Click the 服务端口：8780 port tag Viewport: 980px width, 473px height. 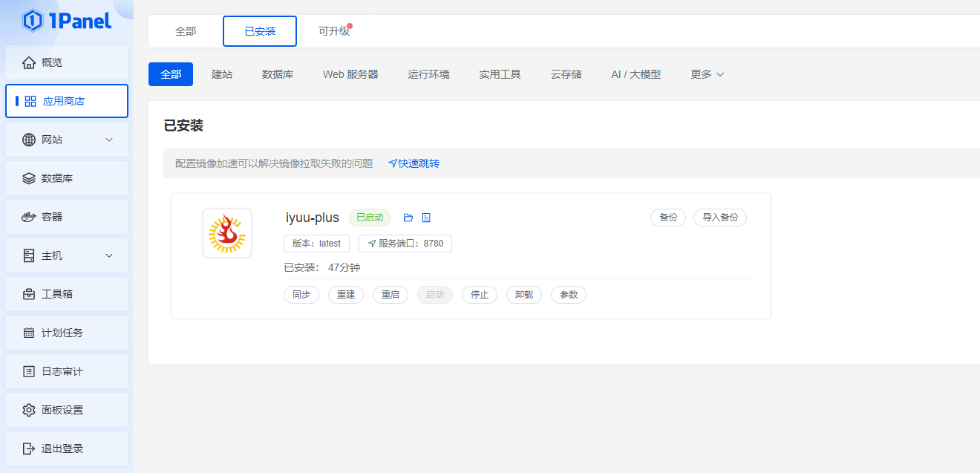[405, 244]
